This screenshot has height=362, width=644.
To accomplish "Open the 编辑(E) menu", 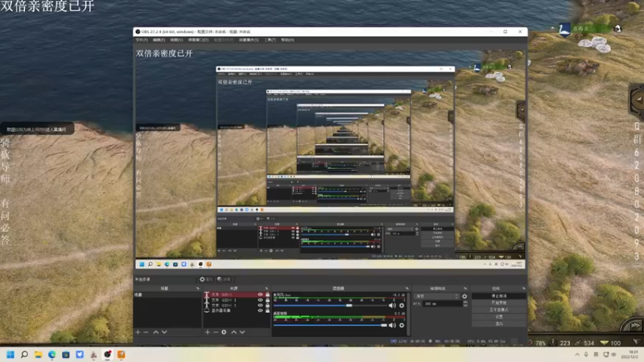I will 159,40.
